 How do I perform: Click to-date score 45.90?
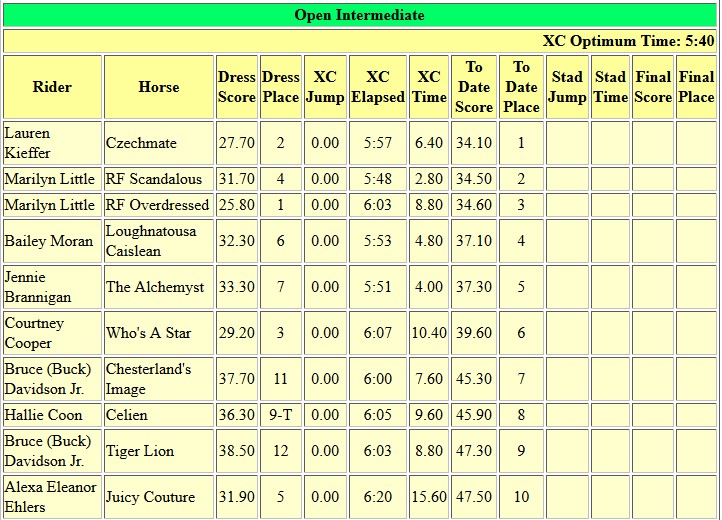tap(474, 415)
